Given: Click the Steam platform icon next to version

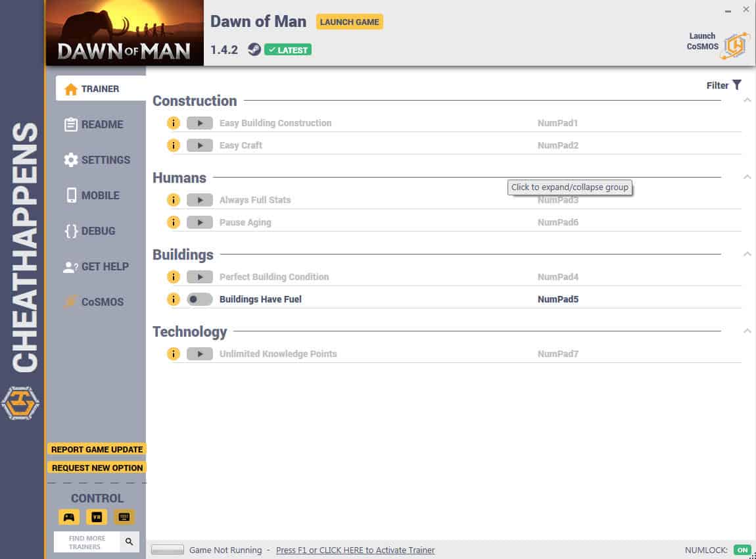Looking at the screenshot, I should tap(254, 49).
